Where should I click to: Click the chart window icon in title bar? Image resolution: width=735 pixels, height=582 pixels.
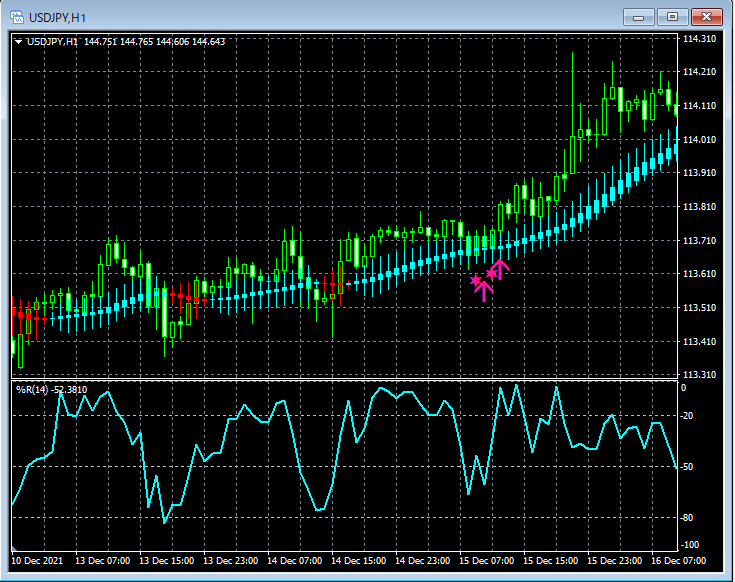(x=16, y=16)
